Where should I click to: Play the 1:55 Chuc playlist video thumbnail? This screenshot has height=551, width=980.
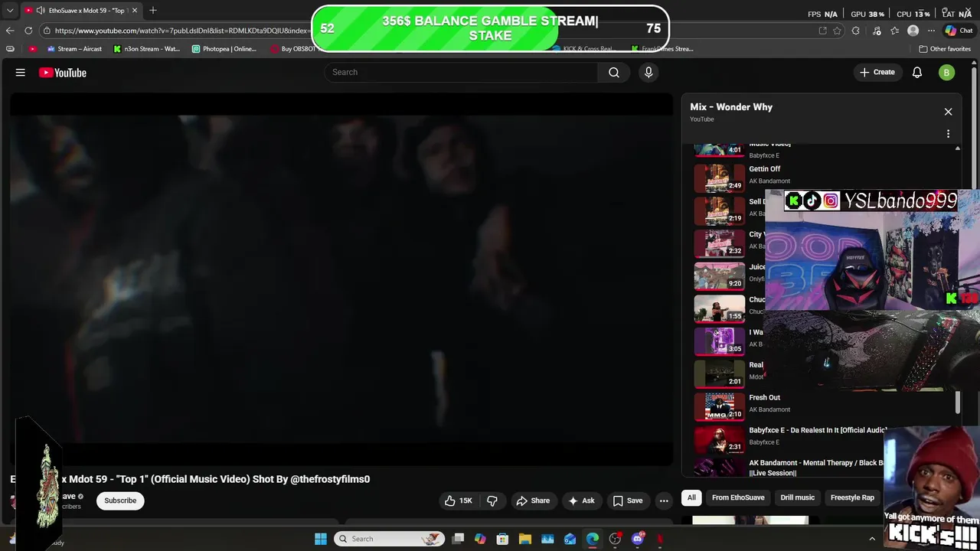click(719, 309)
